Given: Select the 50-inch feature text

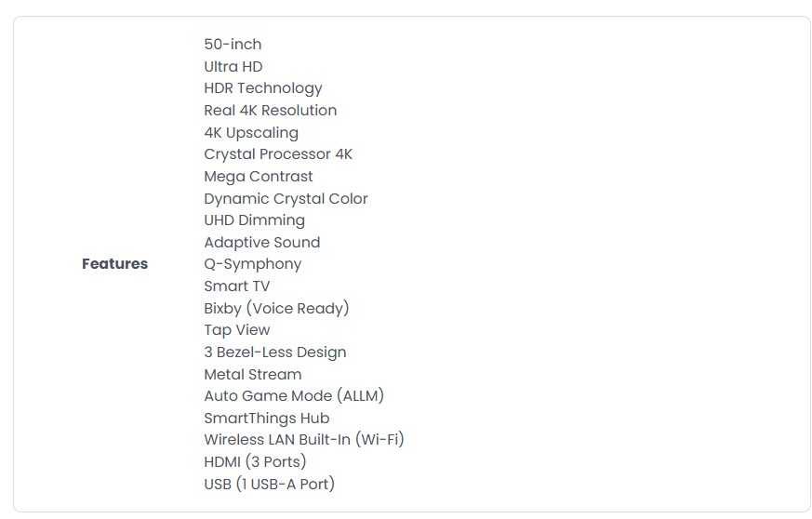Looking at the screenshot, I should (233, 44).
